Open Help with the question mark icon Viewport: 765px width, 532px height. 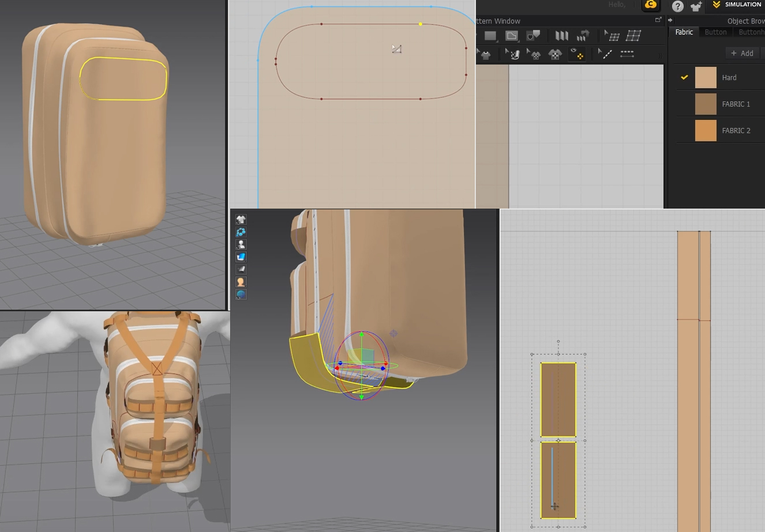coord(678,6)
